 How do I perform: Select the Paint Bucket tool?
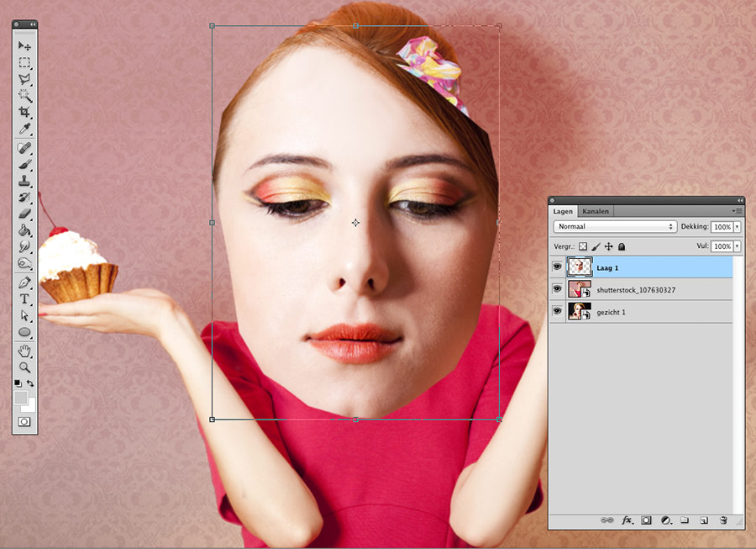(24, 230)
